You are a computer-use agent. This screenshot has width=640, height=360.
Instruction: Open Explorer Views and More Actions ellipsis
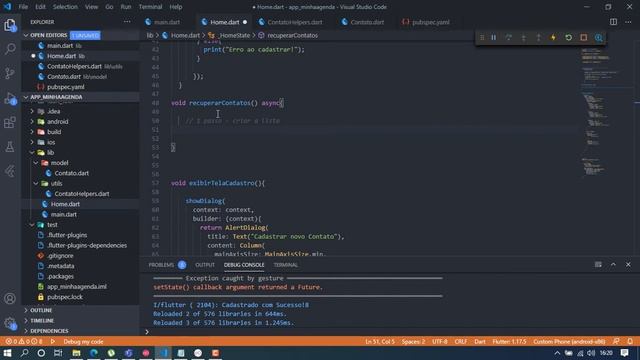[x=127, y=22]
